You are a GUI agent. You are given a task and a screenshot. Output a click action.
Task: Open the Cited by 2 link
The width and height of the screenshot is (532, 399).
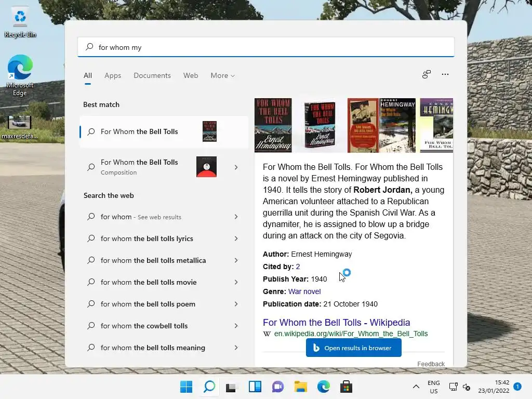(x=298, y=267)
